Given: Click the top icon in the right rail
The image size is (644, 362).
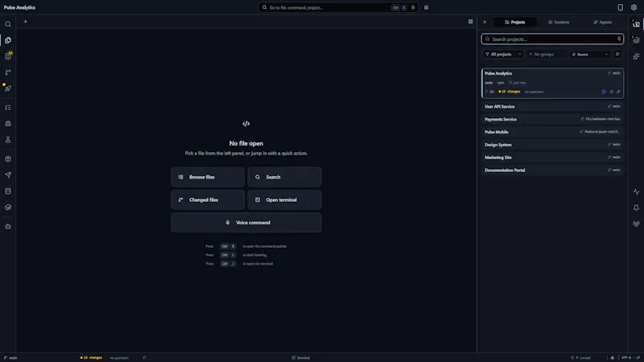Looking at the screenshot, I should (636, 24).
